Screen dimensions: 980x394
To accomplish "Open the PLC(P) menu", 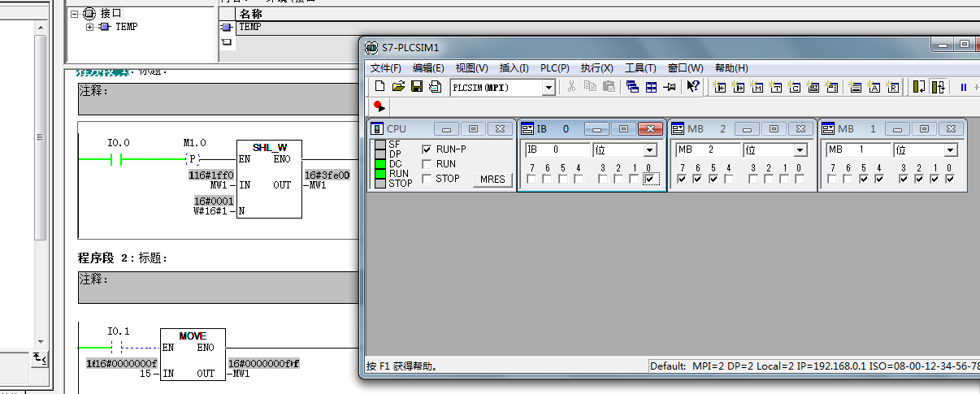I will (x=555, y=68).
